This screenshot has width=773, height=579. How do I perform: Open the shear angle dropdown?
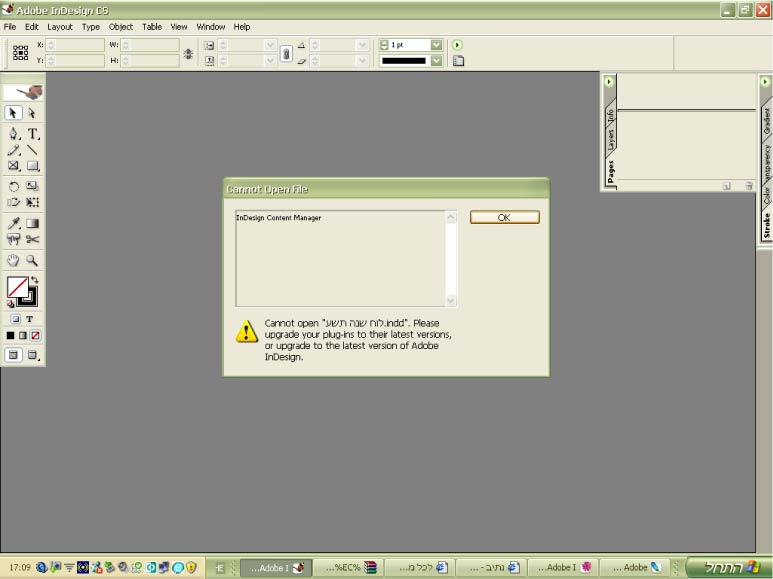click(362, 61)
